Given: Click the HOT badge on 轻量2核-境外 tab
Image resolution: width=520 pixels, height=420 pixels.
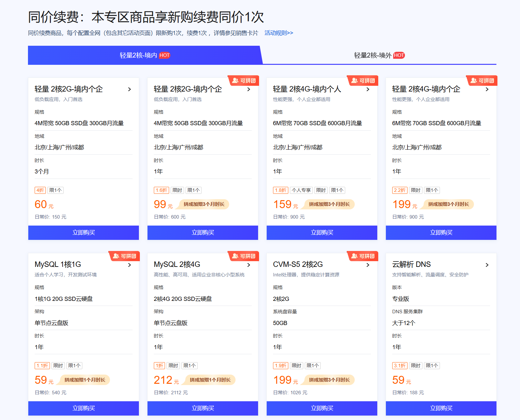Looking at the screenshot, I should (399, 55).
